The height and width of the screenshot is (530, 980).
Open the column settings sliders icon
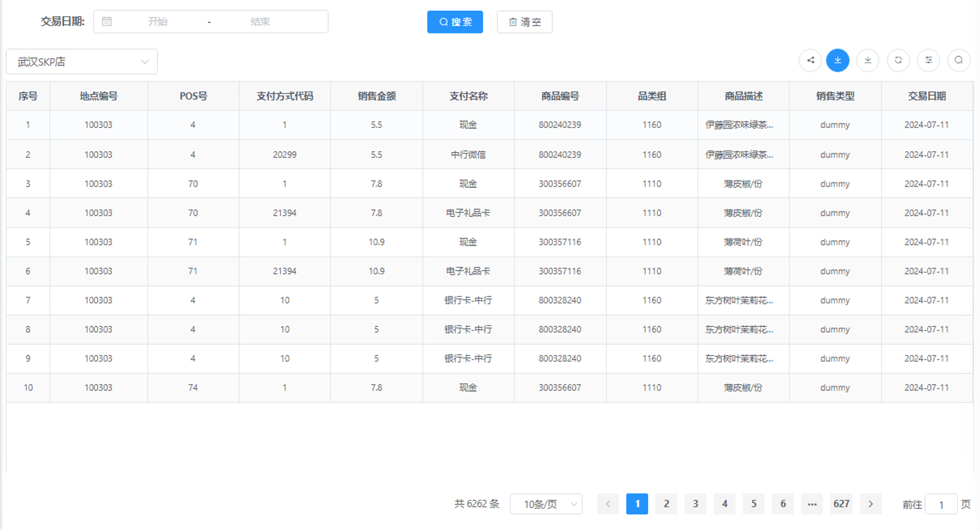point(929,60)
